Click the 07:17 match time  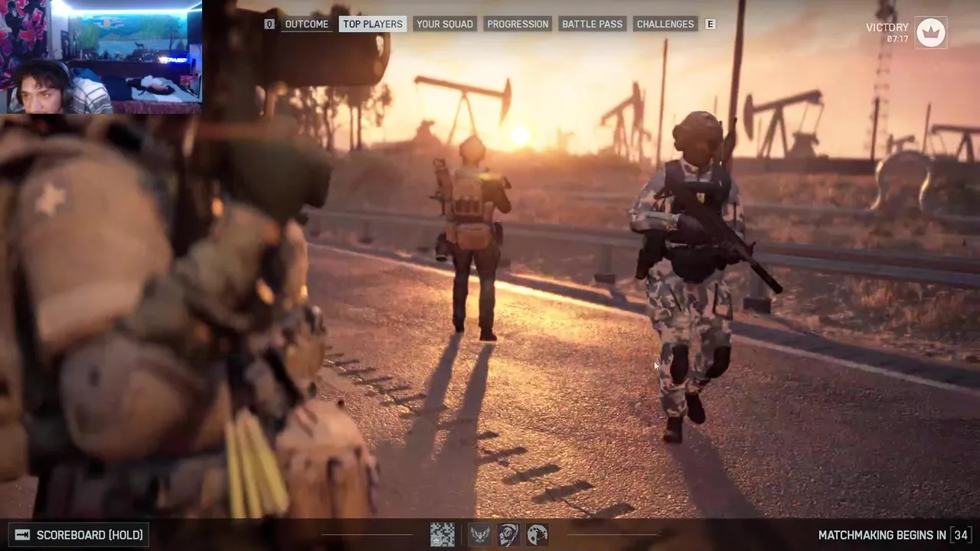(897, 39)
